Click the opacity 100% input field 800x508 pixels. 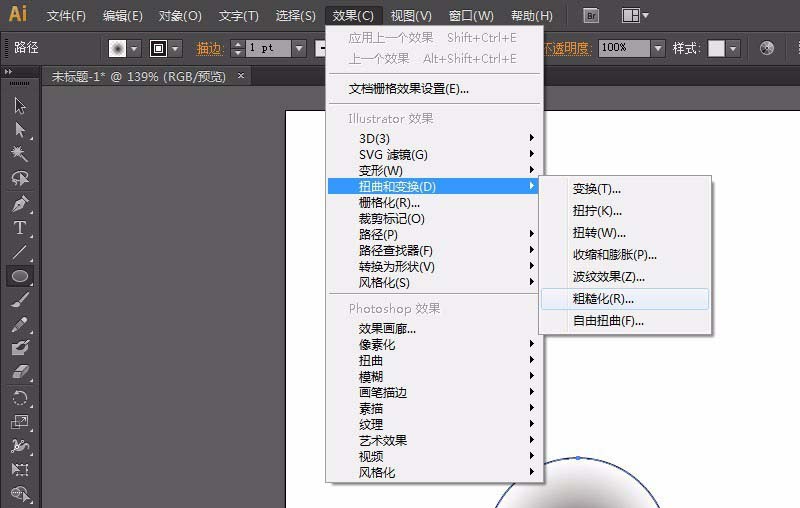tap(624, 48)
